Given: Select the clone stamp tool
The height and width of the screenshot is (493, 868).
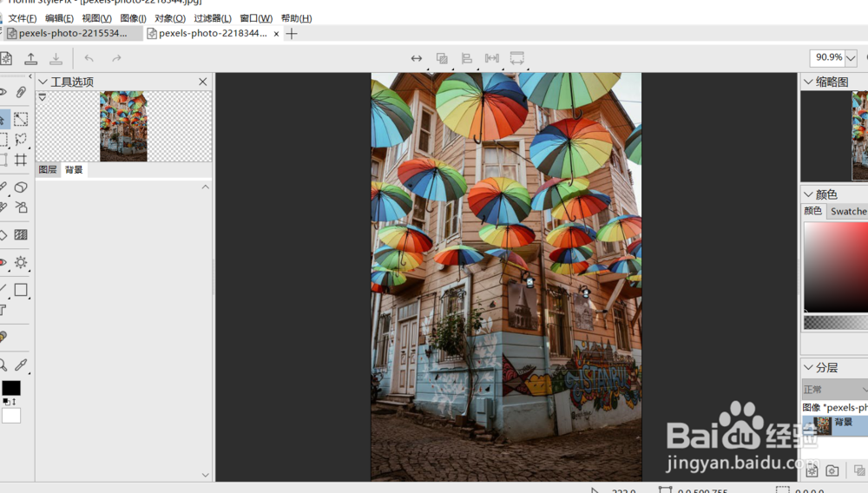Looking at the screenshot, I should (21, 207).
